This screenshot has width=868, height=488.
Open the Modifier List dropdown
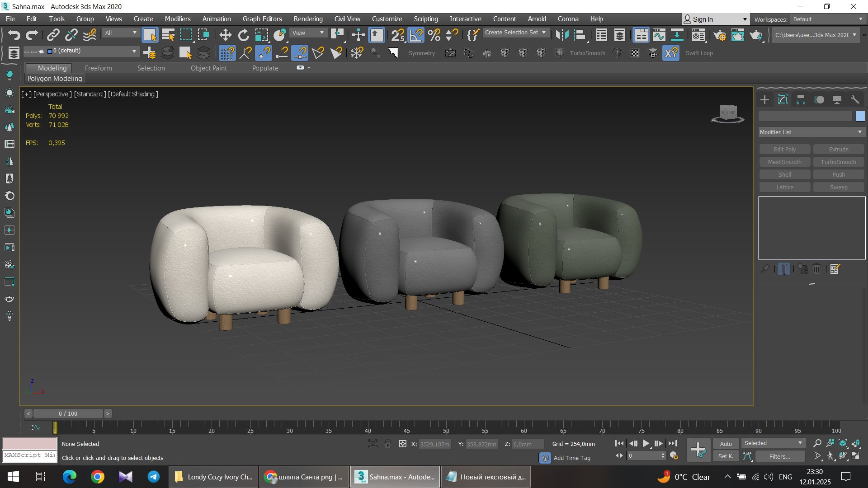coord(811,132)
